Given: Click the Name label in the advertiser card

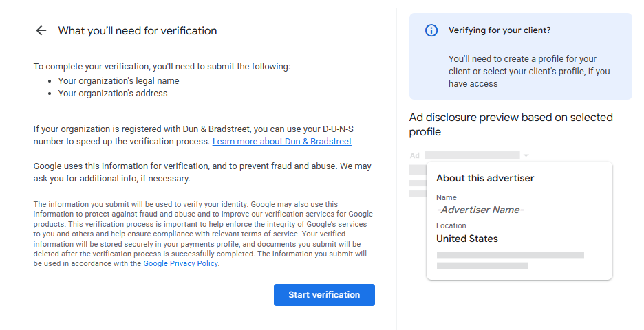Looking at the screenshot, I should tap(446, 197).
